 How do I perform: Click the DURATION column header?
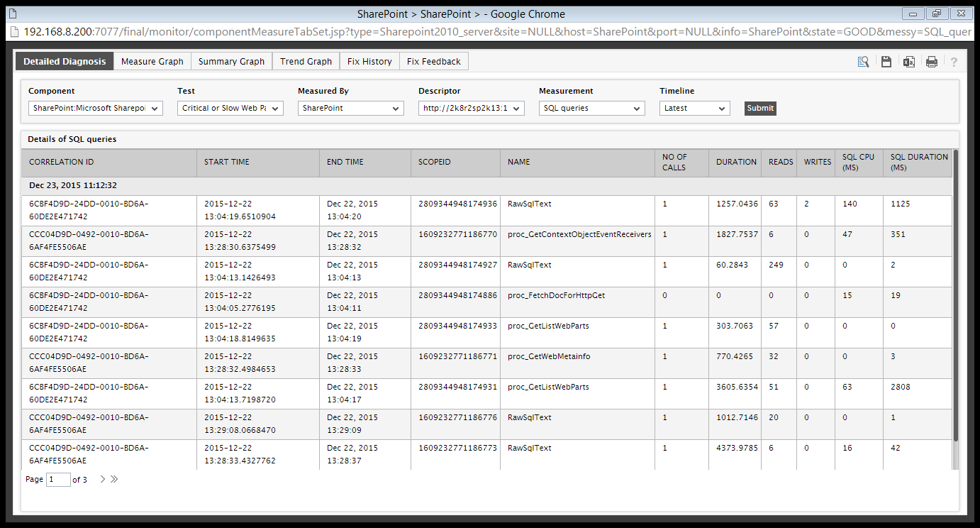point(734,163)
